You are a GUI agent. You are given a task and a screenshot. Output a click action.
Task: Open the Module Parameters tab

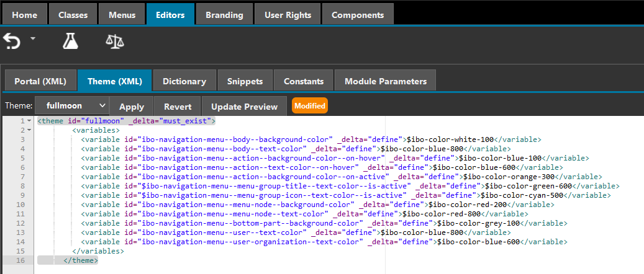click(x=385, y=81)
